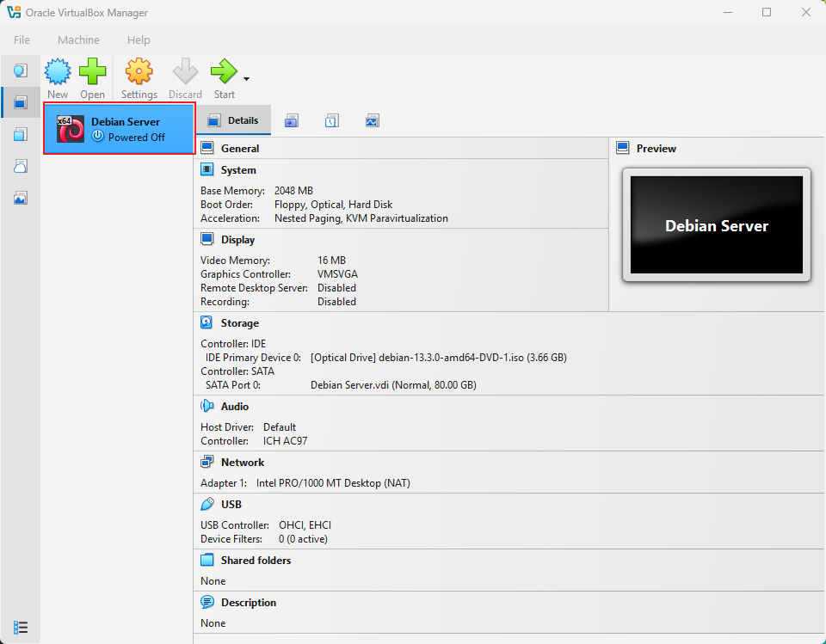Open the Logs tab clock icon
The height and width of the screenshot is (644, 826).
coord(331,121)
